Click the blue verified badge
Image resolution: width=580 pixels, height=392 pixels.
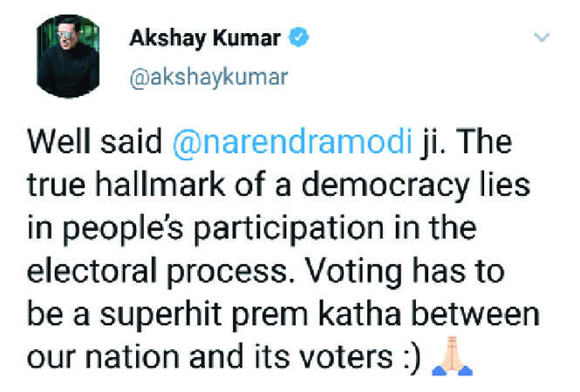pos(298,37)
